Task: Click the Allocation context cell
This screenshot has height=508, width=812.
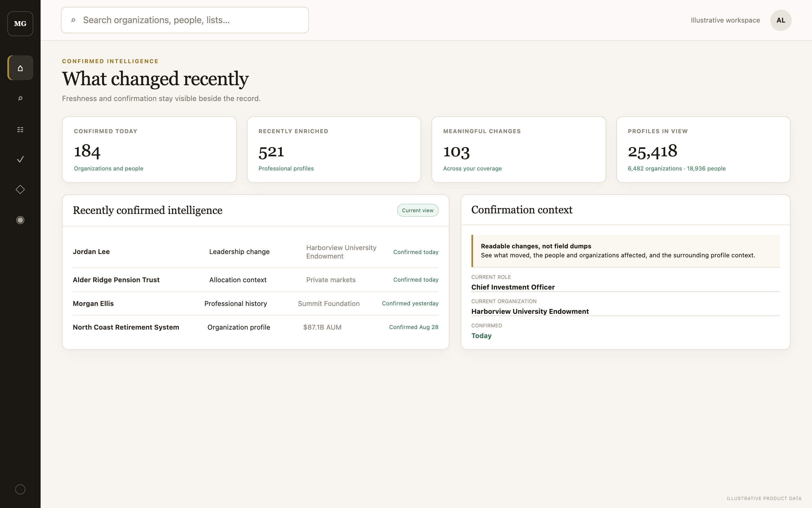Action: tap(238, 280)
